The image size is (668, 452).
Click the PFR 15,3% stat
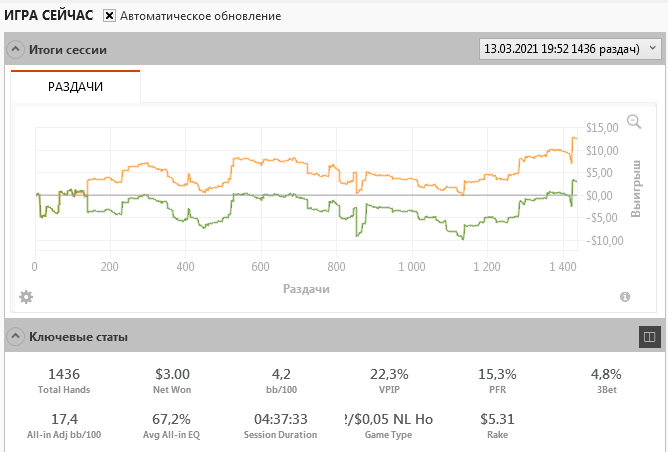click(x=495, y=373)
